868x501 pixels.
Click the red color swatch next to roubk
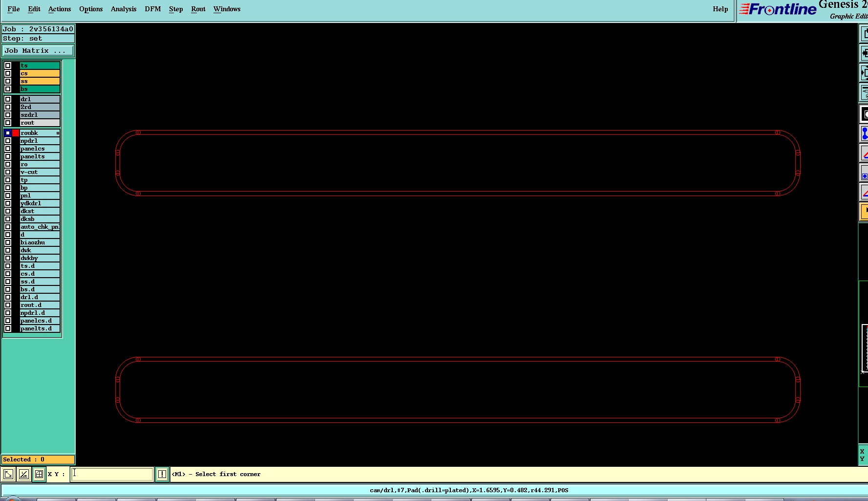(16, 133)
